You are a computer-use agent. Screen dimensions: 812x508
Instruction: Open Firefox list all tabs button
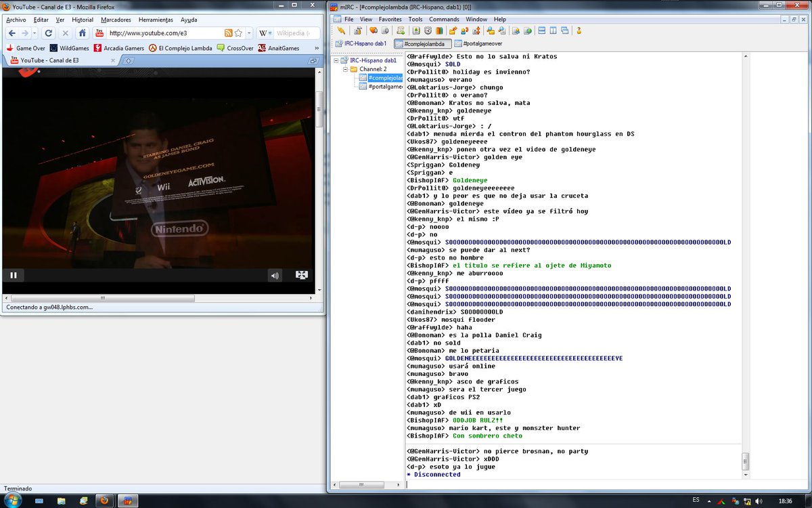point(313,61)
